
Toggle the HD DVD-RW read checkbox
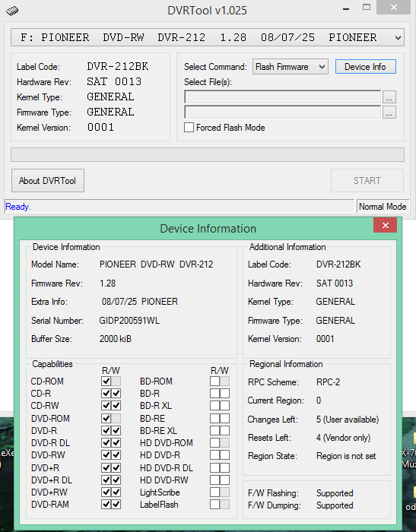(214, 480)
